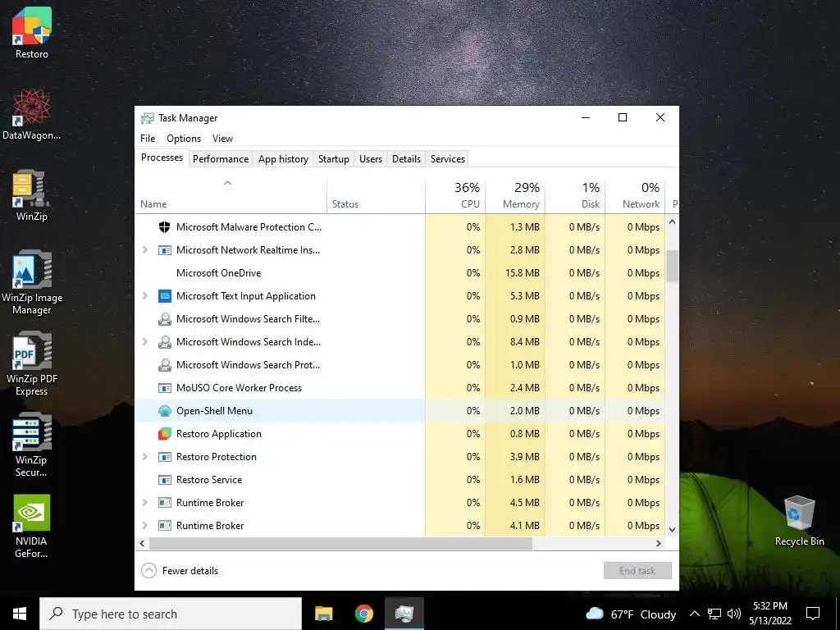The width and height of the screenshot is (840, 630).
Task: Expand the Microsoft Text Input Application process
Action: point(144,296)
